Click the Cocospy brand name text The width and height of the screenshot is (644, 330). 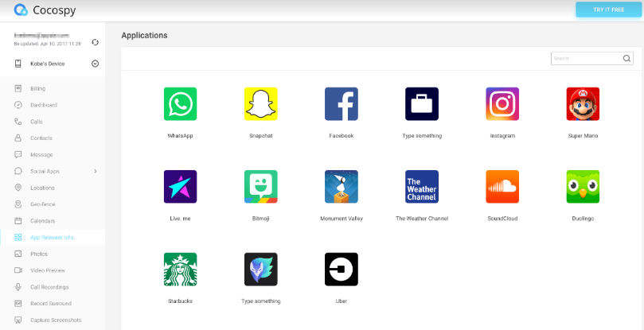tap(54, 10)
